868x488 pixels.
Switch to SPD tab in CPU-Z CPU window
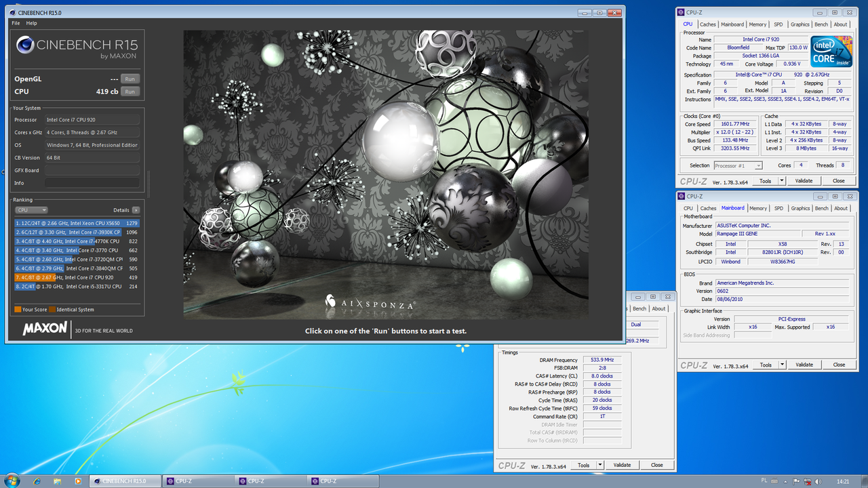pos(778,24)
